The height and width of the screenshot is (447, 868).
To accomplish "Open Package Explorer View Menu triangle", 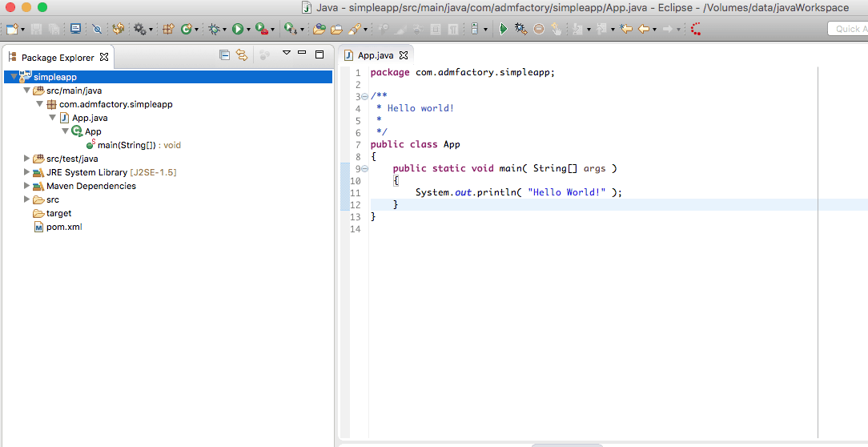I will coord(286,53).
